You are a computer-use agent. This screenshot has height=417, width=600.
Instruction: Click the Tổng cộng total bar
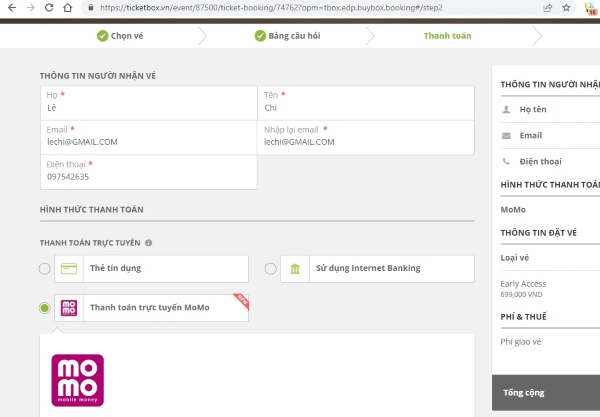point(546,393)
